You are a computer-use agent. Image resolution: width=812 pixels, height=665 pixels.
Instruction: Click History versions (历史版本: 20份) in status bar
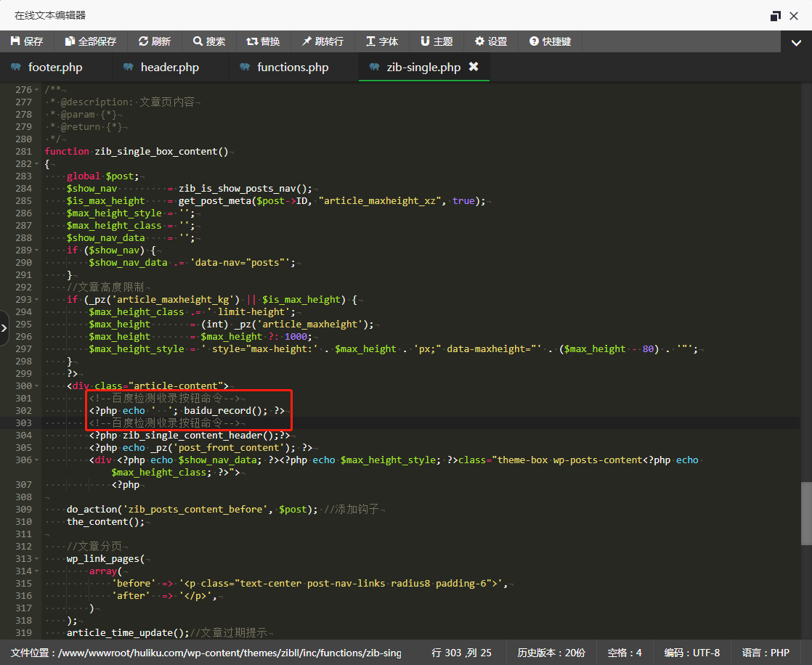tap(551, 653)
